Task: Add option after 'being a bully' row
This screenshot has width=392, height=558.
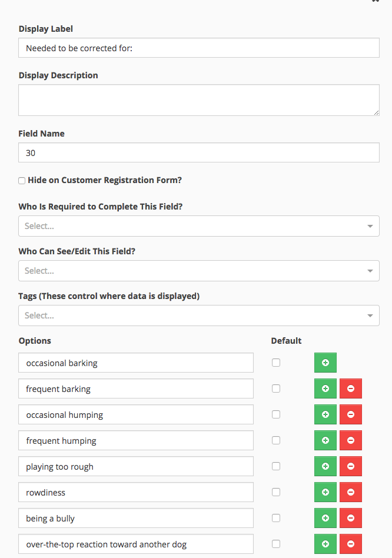Action: tap(325, 518)
